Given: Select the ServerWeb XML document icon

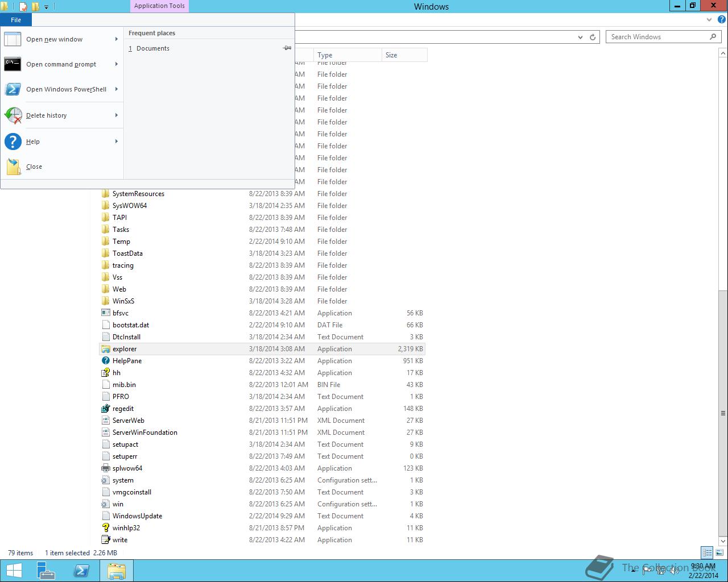Looking at the screenshot, I should [x=105, y=421].
